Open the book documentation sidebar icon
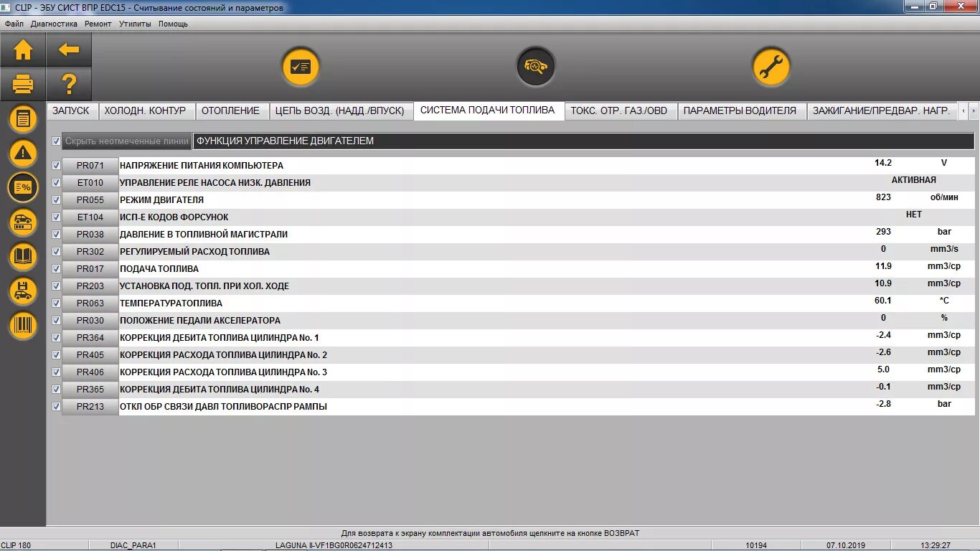The image size is (980, 551). tap(23, 256)
